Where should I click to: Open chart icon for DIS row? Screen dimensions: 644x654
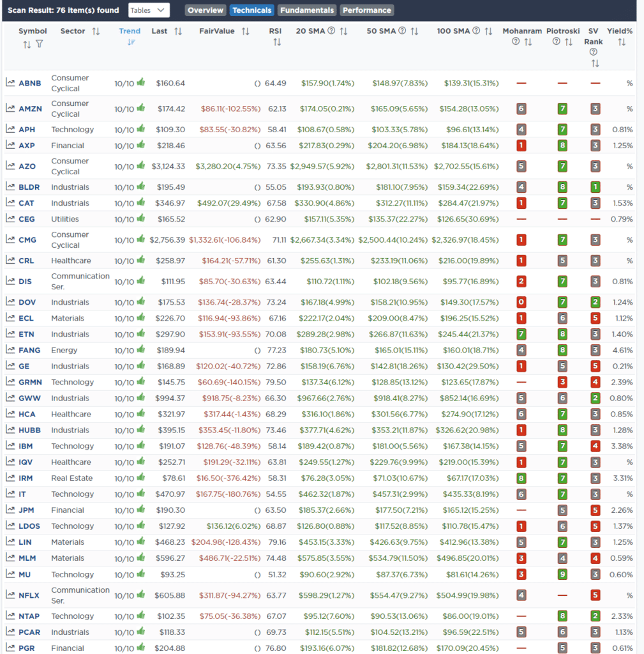(x=10, y=281)
